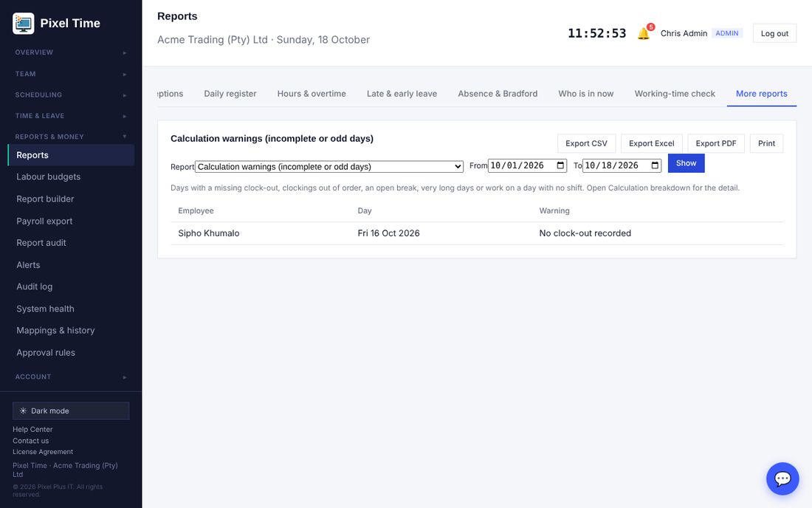Screen dimensions: 812x508
Task: Expand the Overview sidebar section
Action: tap(71, 52)
